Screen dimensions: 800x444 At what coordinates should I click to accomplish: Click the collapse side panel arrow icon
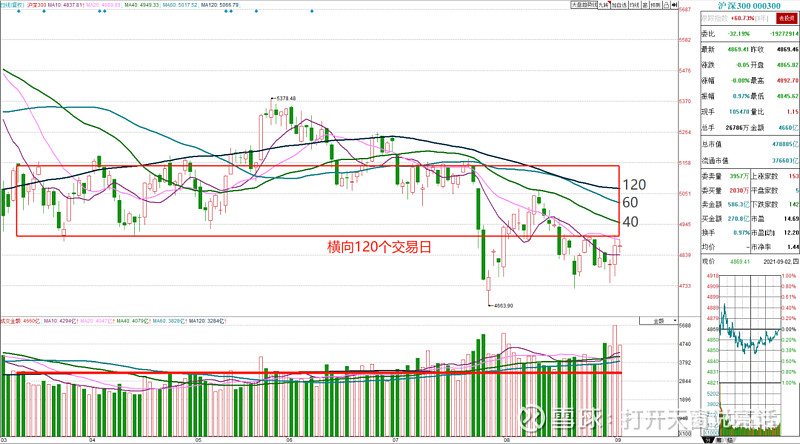(x=674, y=5)
